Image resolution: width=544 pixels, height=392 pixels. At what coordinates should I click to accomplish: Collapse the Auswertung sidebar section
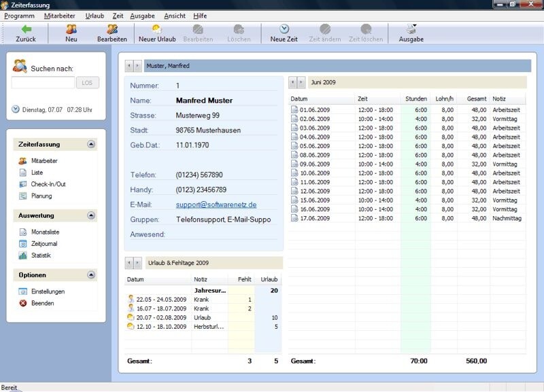coord(91,215)
